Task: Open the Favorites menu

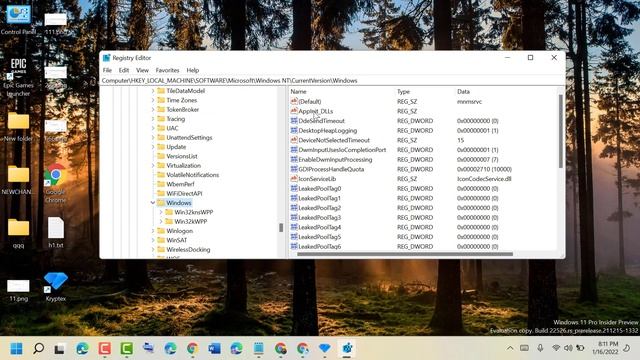Action: pos(167,70)
